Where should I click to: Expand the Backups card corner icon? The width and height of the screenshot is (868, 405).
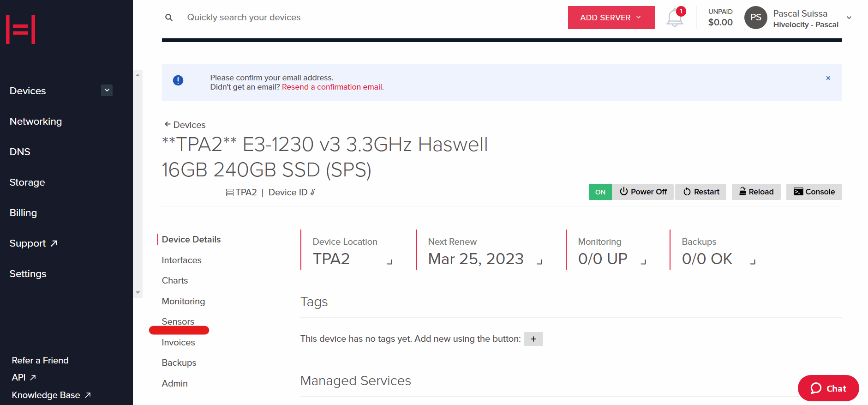tap(753, 262)
